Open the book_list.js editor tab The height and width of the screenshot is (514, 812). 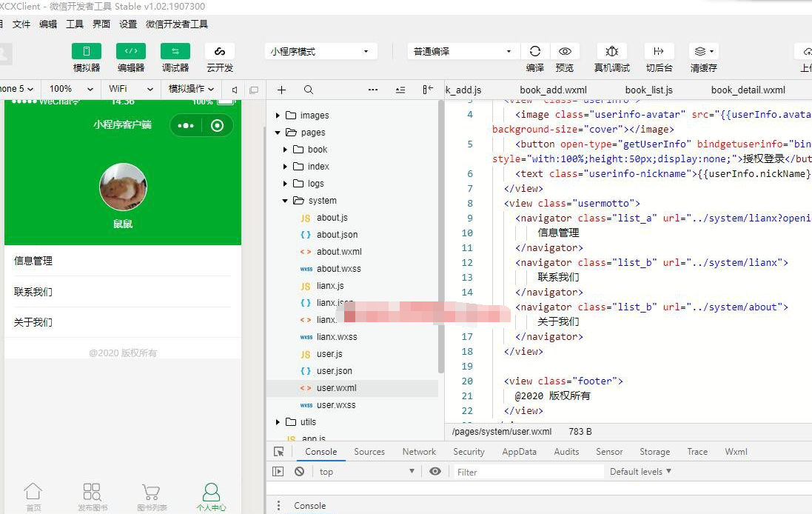pyautogui.click(x=648, y=90)
